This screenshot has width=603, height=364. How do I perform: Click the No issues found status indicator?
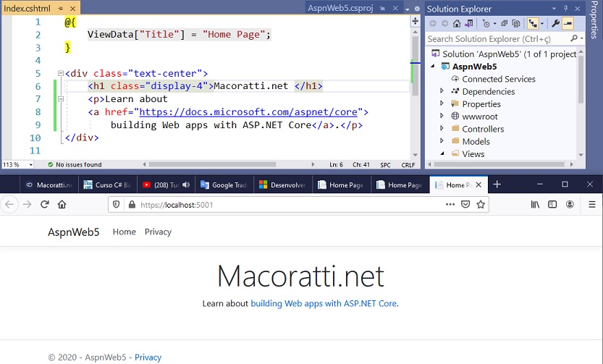75,164
